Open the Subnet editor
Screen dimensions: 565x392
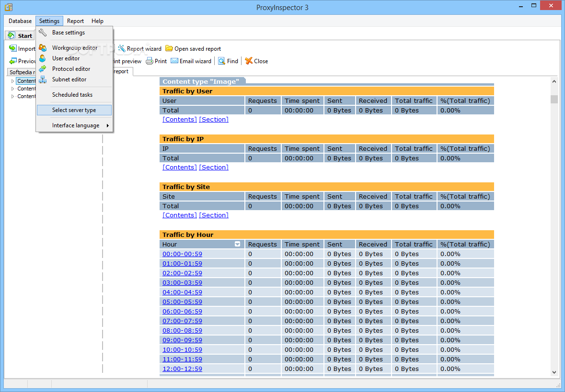coord(69,79)
